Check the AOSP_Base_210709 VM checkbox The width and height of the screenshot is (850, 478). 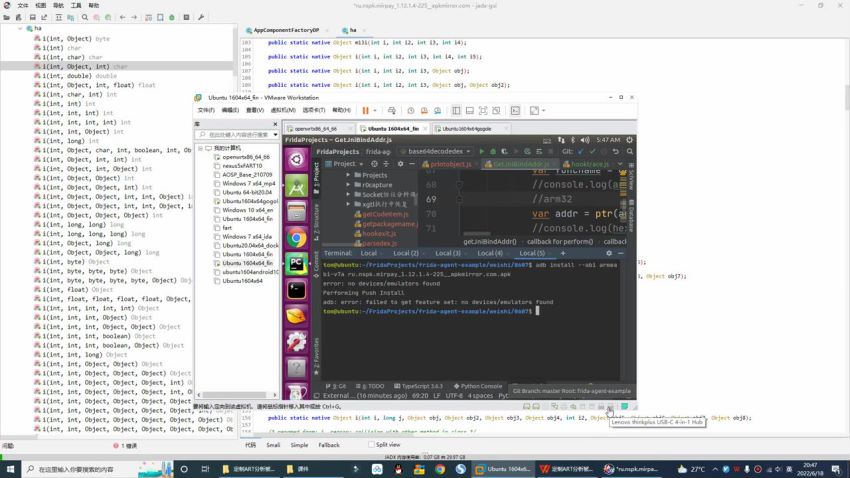coord(217,175)
